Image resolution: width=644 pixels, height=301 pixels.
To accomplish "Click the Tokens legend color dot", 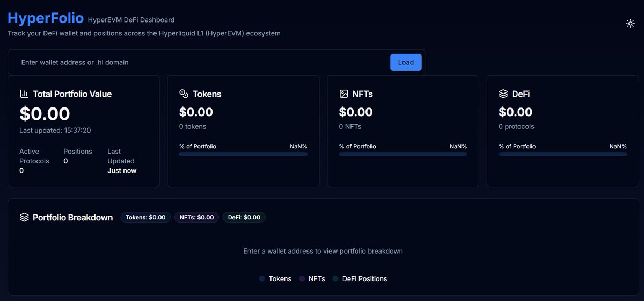I will [x=262, y=278].
